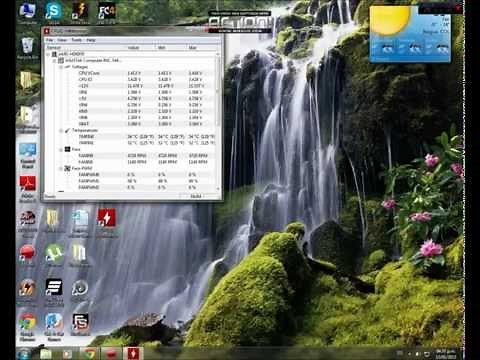Click the Value column header
Image resolution: width=480 pixels, height=360 pixels.
pyautogui.click(x=141, y=48)
